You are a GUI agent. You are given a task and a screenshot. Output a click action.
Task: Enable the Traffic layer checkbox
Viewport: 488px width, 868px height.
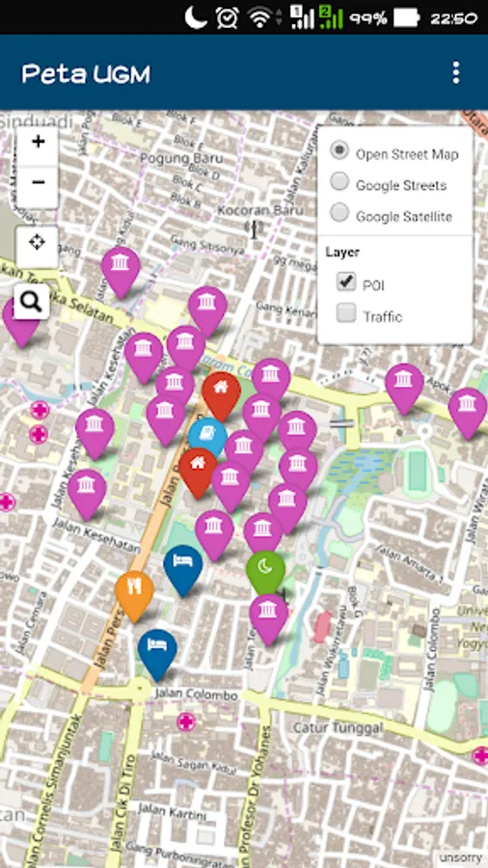(346, 313)
